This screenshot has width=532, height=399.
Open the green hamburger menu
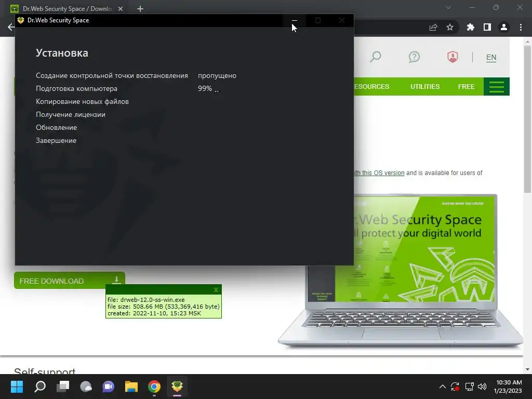coord(496,87)
